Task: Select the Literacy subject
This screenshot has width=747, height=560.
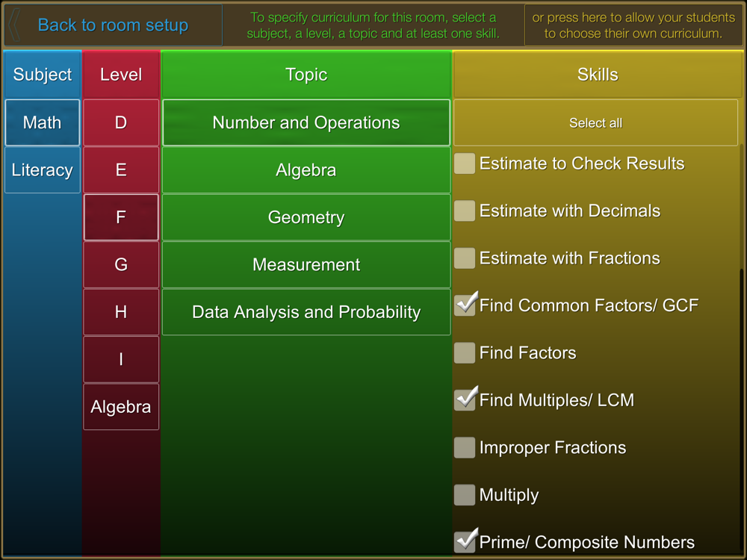Action: [x=43, y=170]
